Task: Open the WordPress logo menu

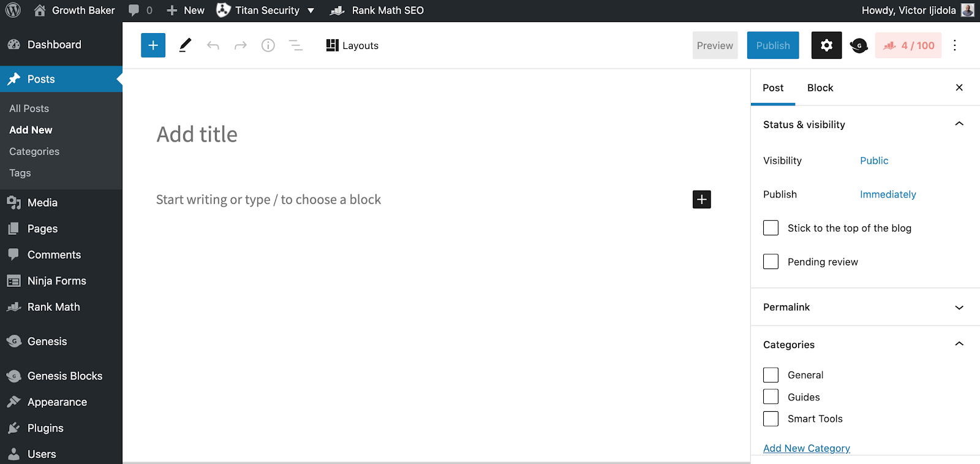Action: [13, 10]
